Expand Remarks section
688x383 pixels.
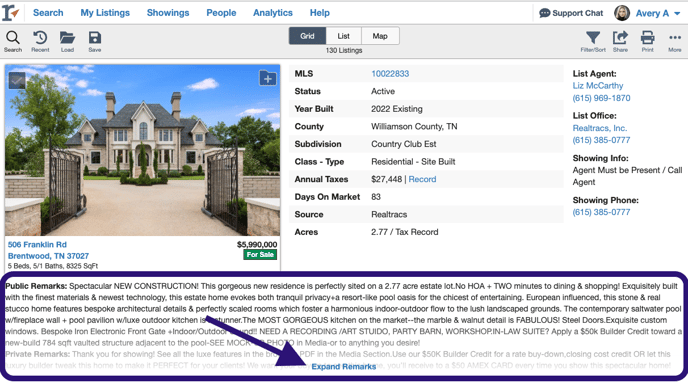coord(344,367)
